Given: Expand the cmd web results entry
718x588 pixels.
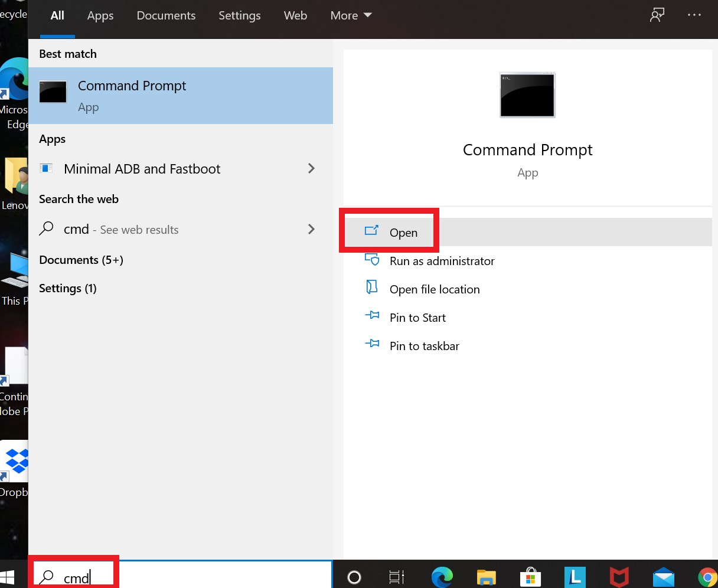Looking at the screenshot, I should [311, 229].
